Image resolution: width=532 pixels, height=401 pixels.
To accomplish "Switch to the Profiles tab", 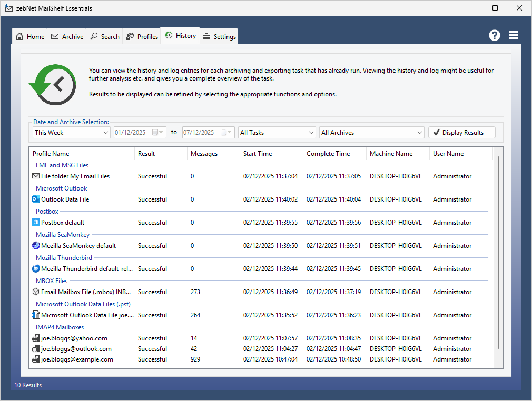I will 142,36.
